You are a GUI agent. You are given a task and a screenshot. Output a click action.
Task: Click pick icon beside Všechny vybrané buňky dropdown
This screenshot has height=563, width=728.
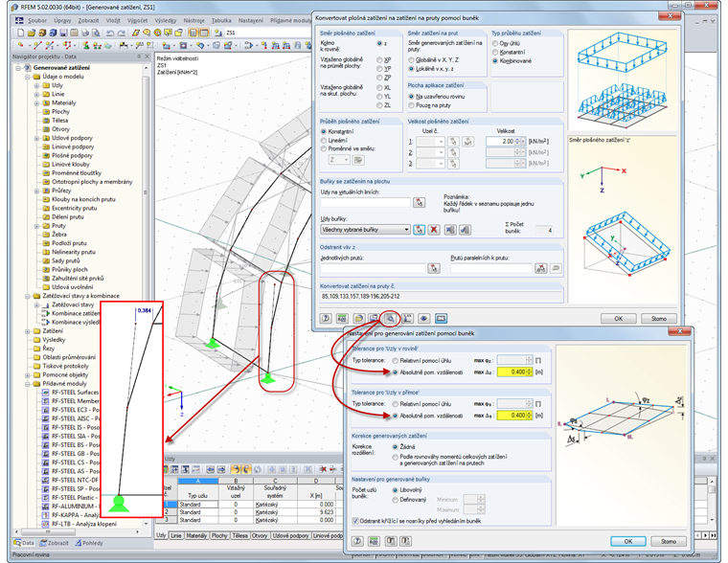tap(419, 229)
